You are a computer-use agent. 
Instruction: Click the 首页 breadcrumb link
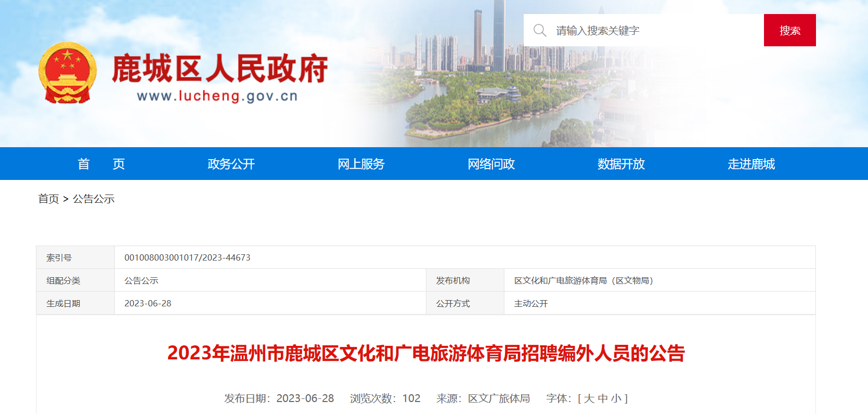click(48, 199)
